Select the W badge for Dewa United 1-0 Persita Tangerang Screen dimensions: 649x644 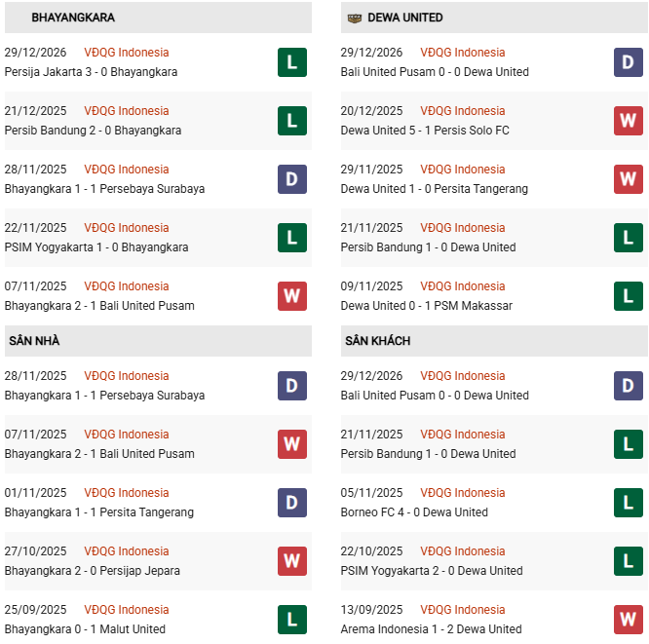click(629, 179)
